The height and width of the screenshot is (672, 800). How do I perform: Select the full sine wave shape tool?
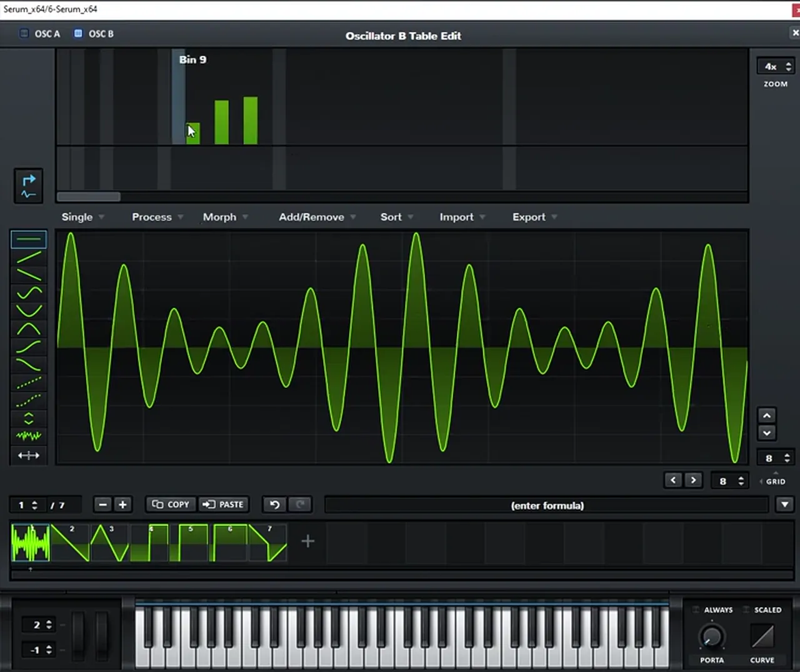click(x=29, y=292)
